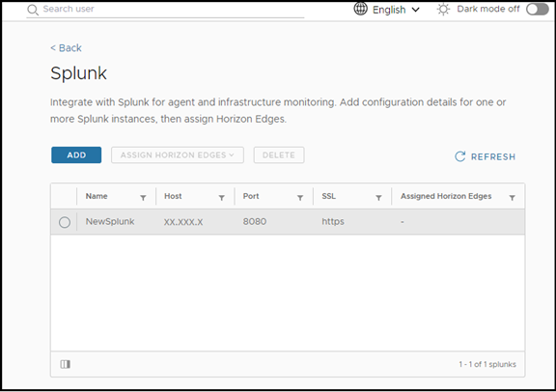Click the DELETE button

[279, 155]
